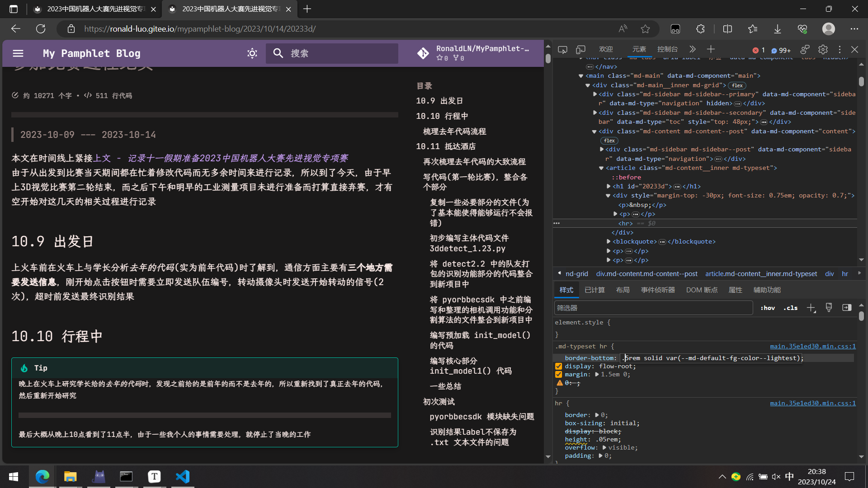Switch to the 已计算 computed tab
The width and height of the screenshot is (868, 488).
594,290
